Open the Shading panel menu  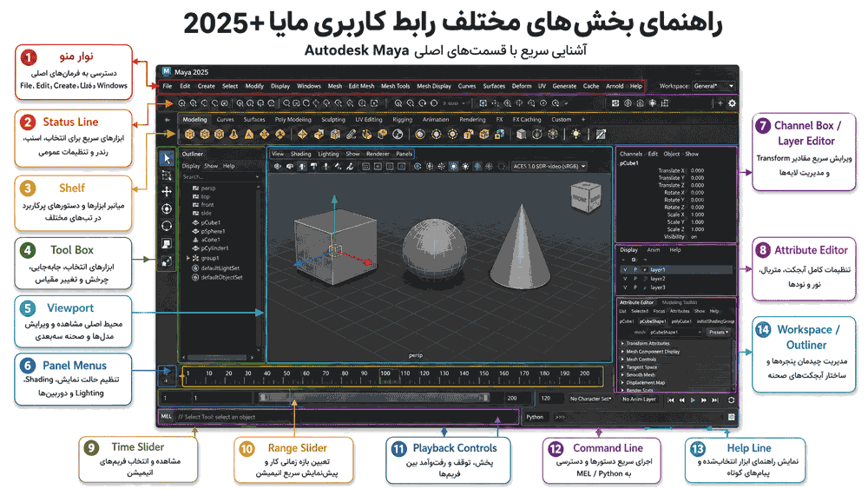300,154
